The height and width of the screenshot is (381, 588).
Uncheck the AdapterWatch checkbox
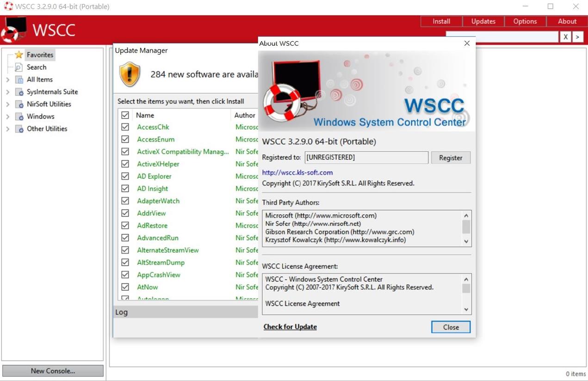coord(125,201)
